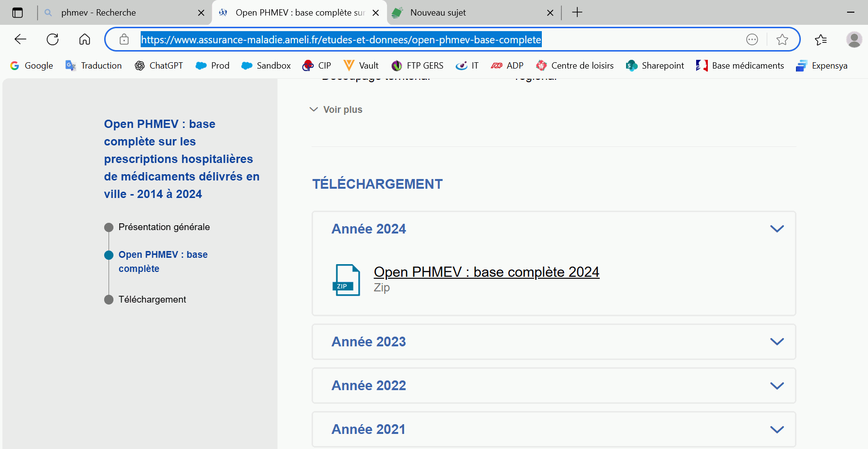Download Open PHMEV base complète 2024
The image size is (868, 449).
click(486, 272)
